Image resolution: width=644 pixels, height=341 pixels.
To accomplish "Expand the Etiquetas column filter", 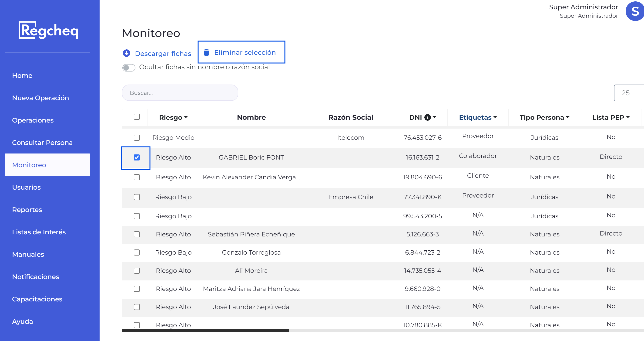I will 495,117.
